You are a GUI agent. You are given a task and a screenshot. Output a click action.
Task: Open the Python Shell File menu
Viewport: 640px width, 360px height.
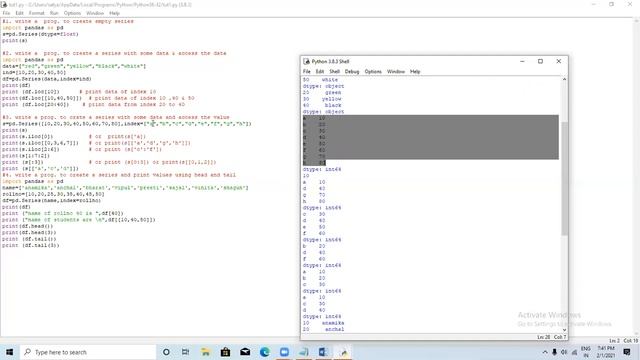(307, 71)
